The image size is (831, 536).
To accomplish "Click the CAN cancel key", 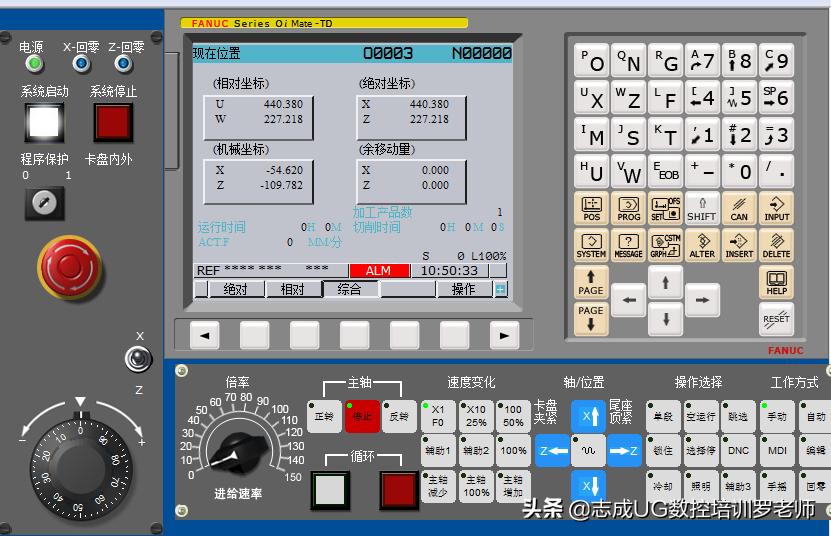I will pos(739,208).
